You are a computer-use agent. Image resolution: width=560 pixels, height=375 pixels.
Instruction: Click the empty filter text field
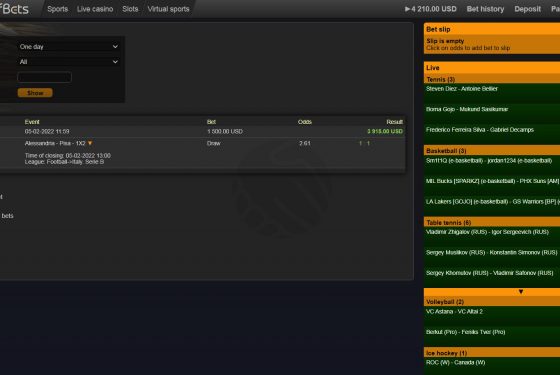pyautogui.click(x=45, y=77)
